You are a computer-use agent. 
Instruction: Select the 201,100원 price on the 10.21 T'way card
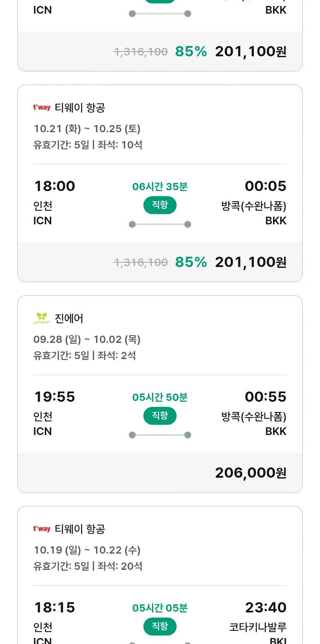pyautogui.click(x=250, y=262)
